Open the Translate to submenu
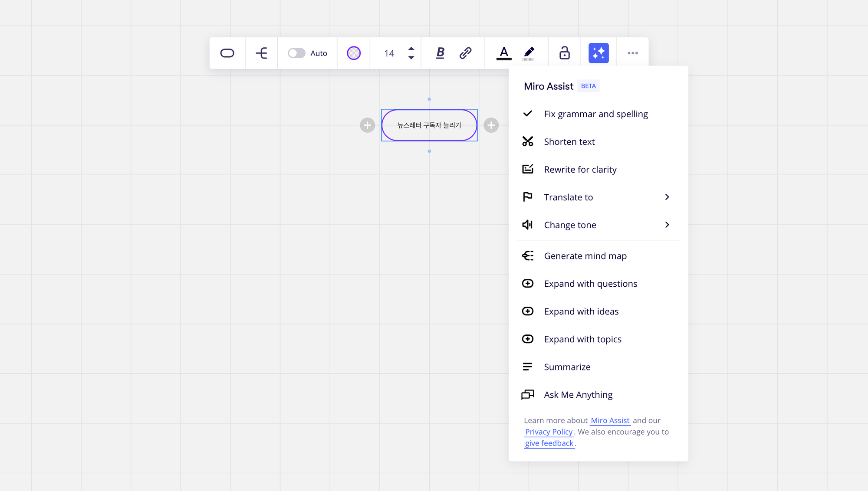868x491 pixels. click(598, 197)
